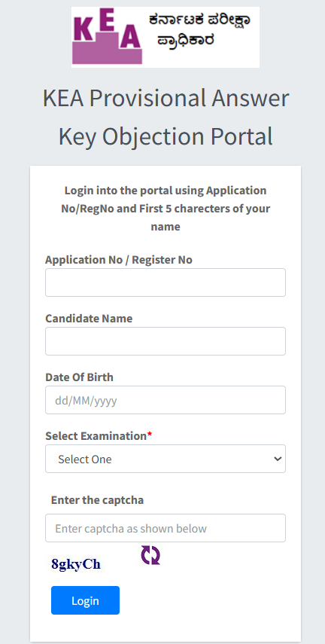Focus the Candidate Name text box
The height and width of the screenshot is (644, 325).
pyautogui.click(x=166, y=341)
